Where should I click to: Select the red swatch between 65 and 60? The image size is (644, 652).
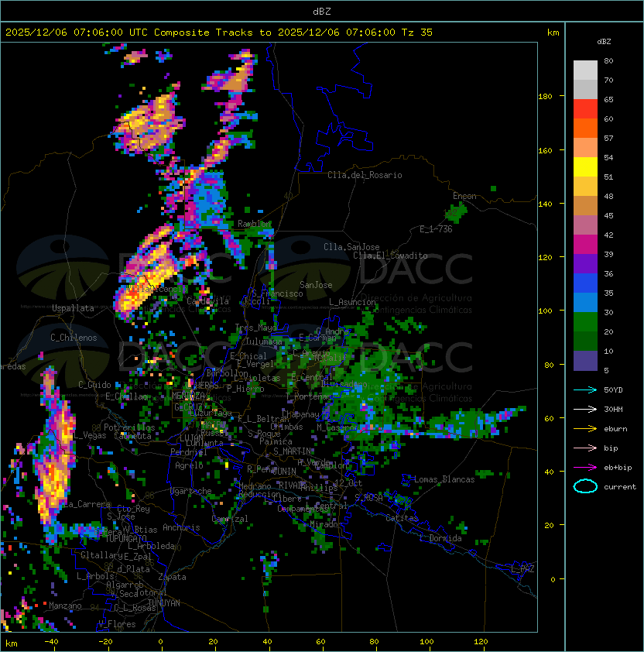[585, 109]
